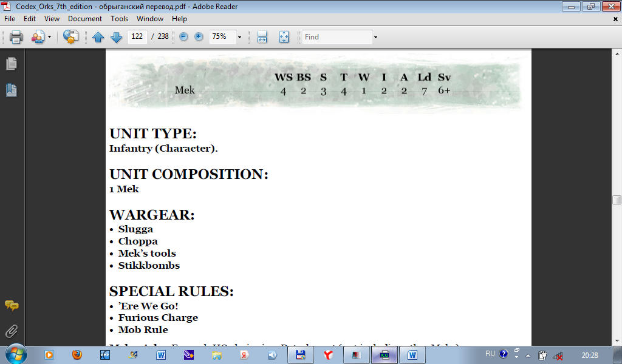Image resolution: width=622 pixels, height=364 pixels.
Task: Click the vertical scrollbar up arrow
Action: point(617,53)
